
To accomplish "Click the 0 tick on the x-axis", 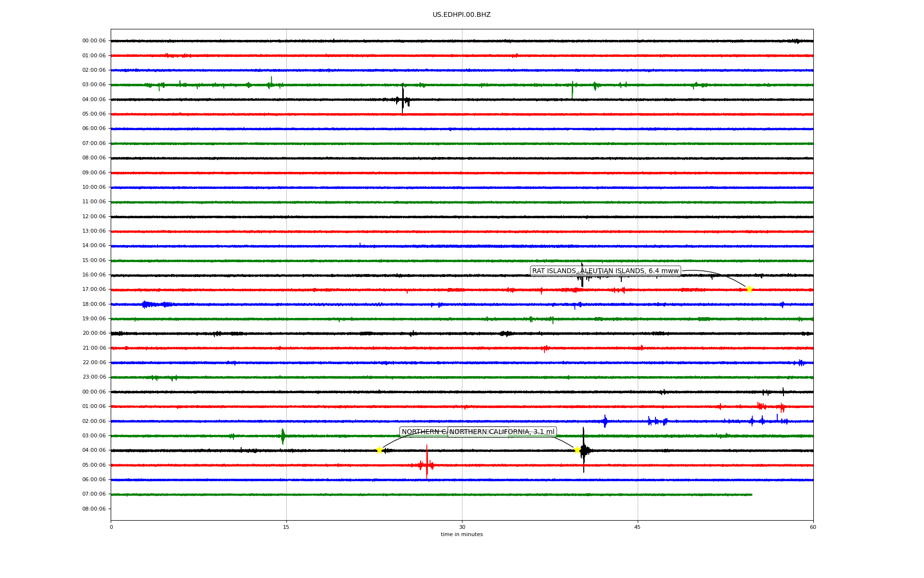I will pos(111,527).
